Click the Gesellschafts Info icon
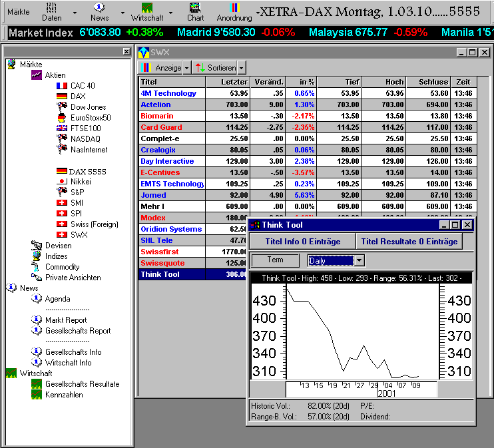Screen dimensions: 494x448 point(37,351)
